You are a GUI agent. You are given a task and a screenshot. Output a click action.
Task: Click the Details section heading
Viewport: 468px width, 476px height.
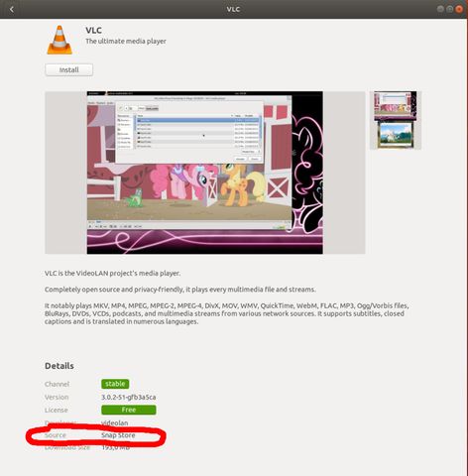click(59, 366)
